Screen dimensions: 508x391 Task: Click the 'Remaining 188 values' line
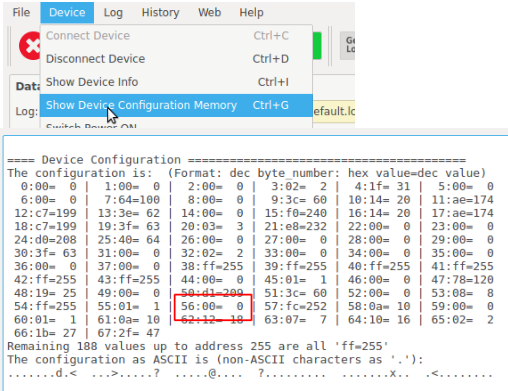click(198, 346)
